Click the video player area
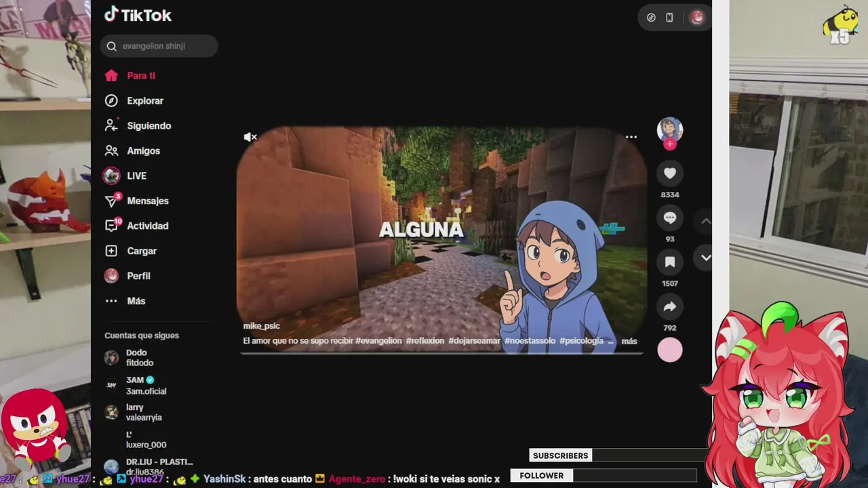The height and width of the screenshot is (488, 868). tap(441, 239)
